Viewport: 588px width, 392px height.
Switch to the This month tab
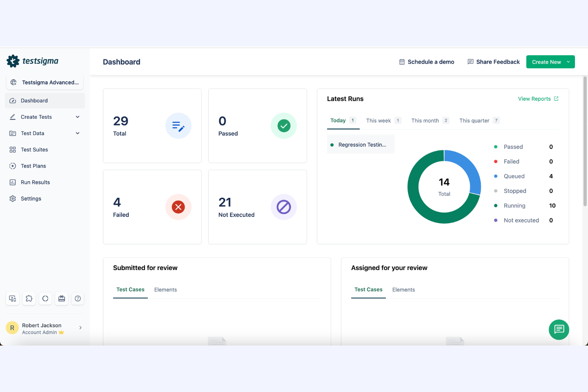pyautogui.click(x=425, y=120)
